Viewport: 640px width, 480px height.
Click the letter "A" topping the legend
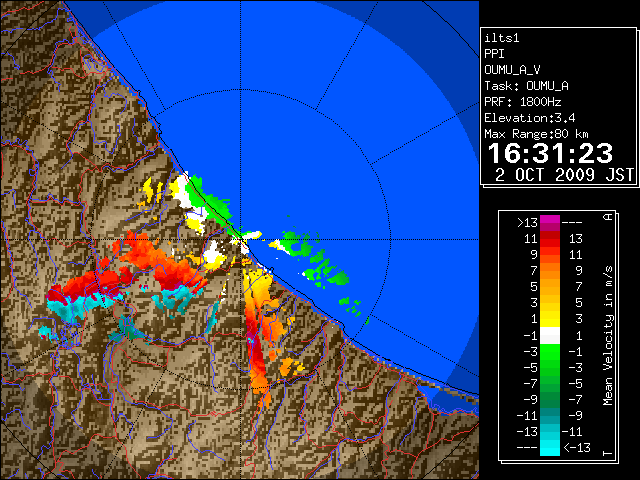608,216
